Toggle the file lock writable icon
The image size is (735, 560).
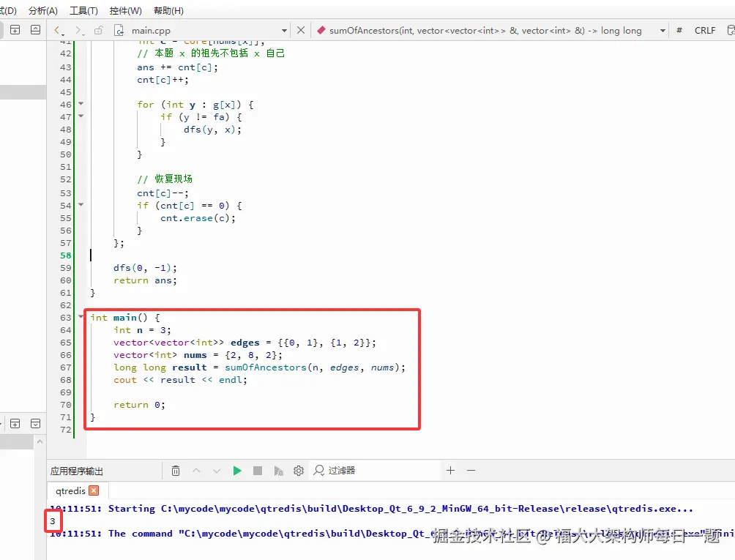98,31
